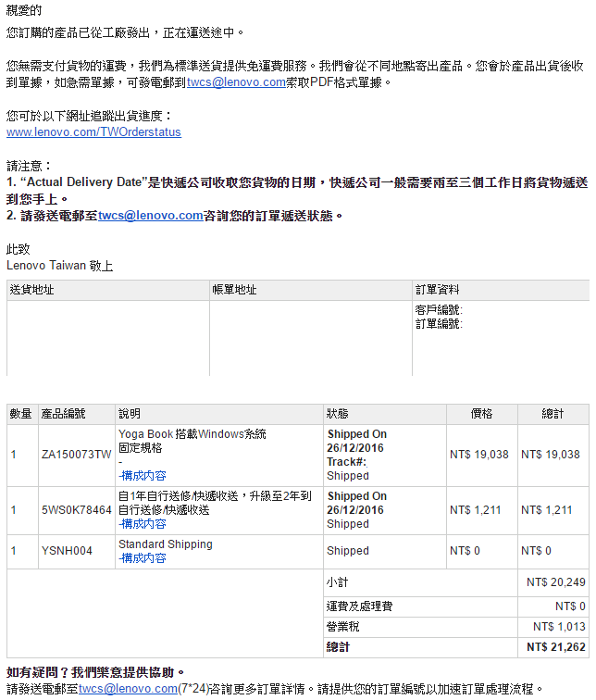Image resolution: width=596 pixels, height=700 pixels.
Task: Click the Shipped status in Standard Shipping row
Action: coord(348,551)
